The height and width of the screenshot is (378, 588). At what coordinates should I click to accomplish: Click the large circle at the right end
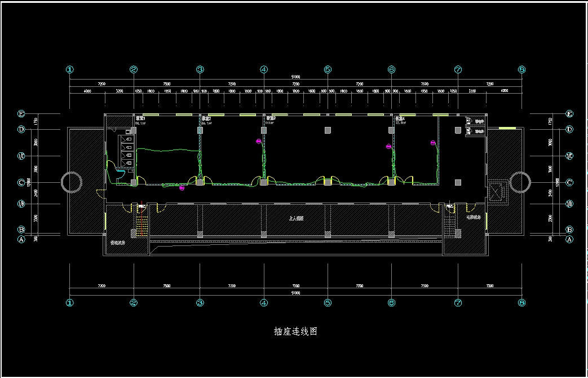point(519,182)
